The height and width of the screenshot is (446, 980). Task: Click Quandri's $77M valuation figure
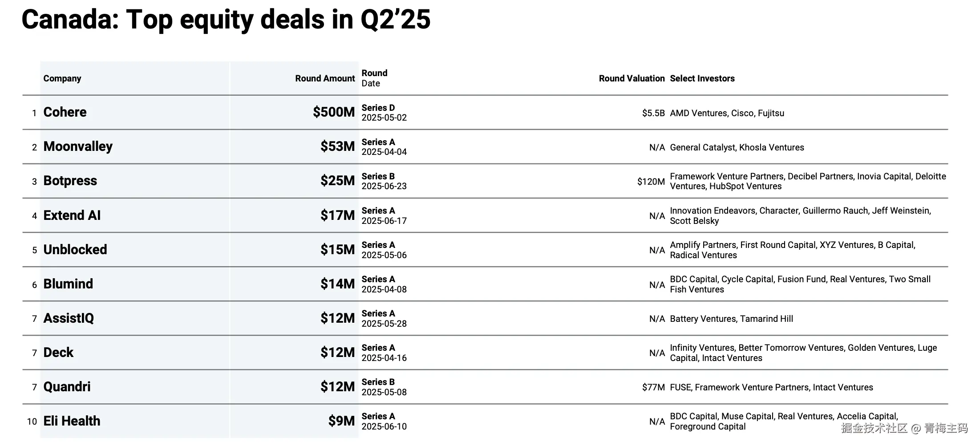click(x=653, y=388)
